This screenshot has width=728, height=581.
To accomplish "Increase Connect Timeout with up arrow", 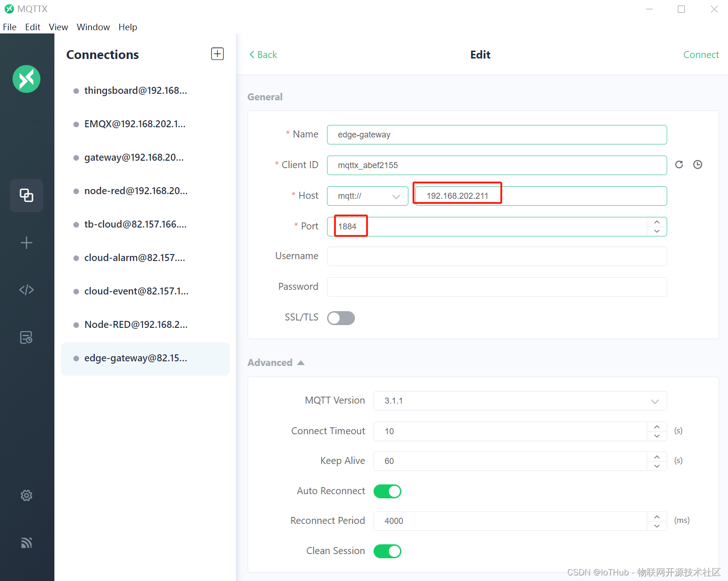I will (x=657, y=427).
